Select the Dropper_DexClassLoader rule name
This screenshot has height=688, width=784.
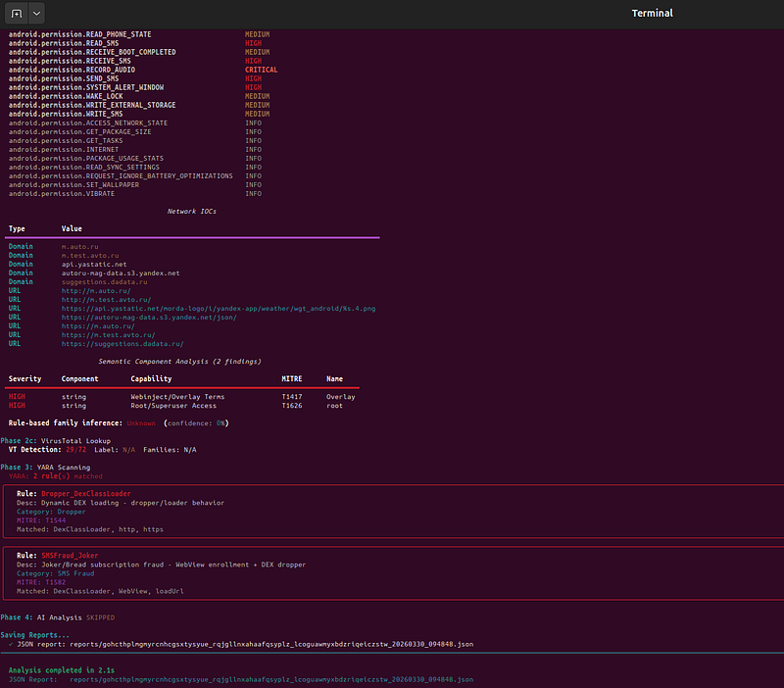(86, 494)
